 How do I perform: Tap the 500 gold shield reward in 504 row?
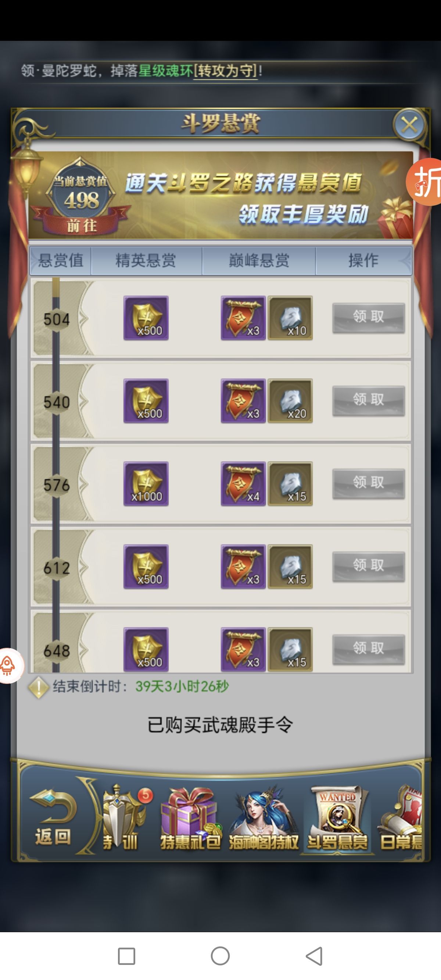pyautogui.click(x=146, y=318)
